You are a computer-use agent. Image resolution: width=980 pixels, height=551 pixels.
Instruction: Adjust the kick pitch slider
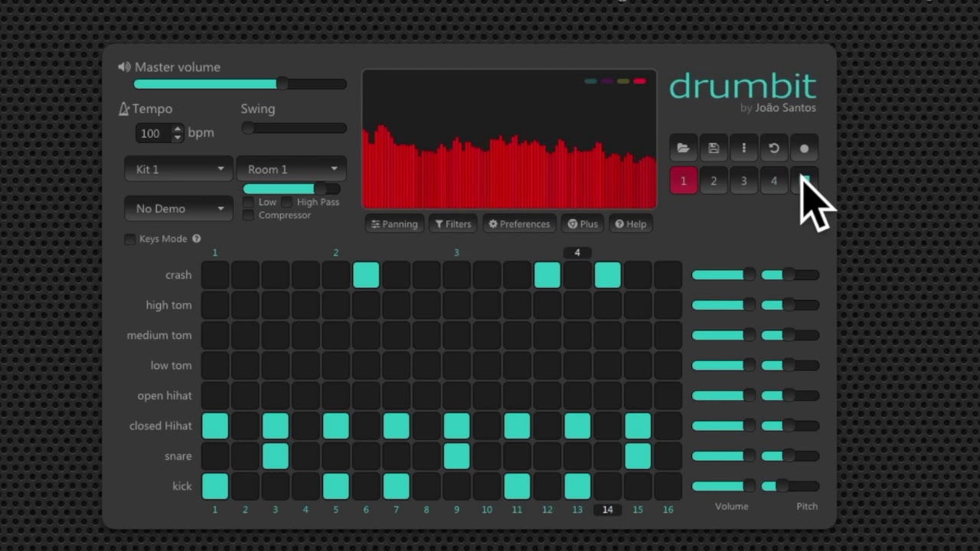coord(790,486)
